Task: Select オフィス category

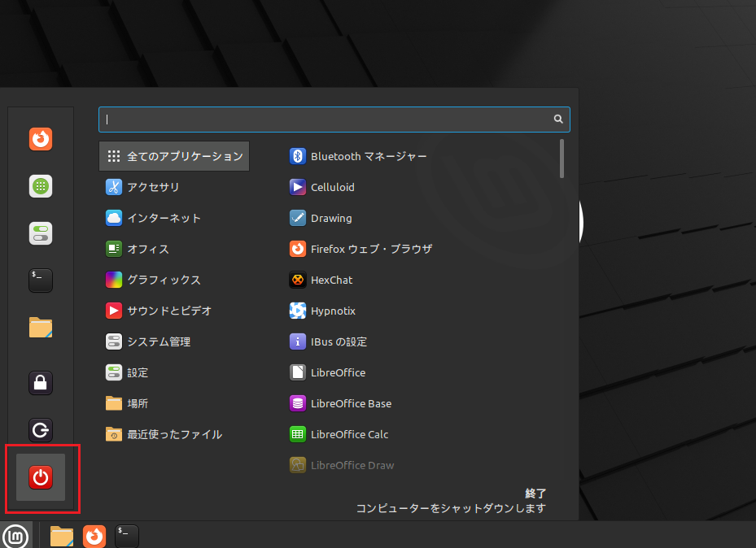Action: [174, 249]
